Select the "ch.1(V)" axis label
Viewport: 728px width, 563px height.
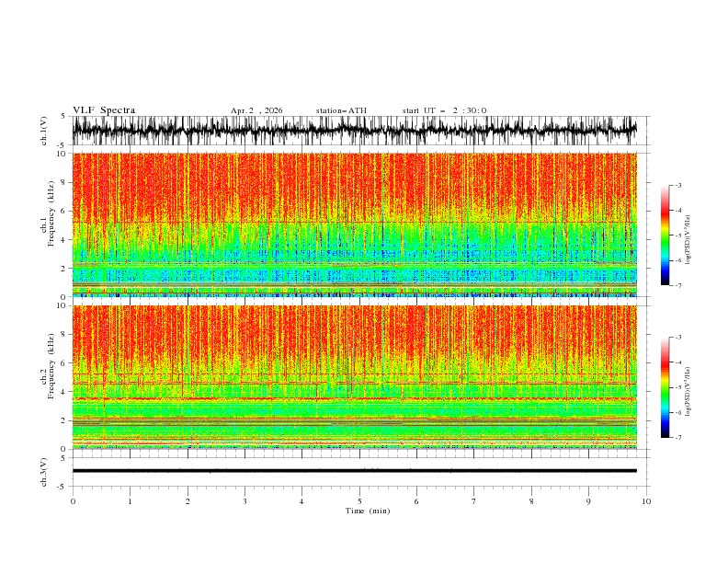click(44, 131)
